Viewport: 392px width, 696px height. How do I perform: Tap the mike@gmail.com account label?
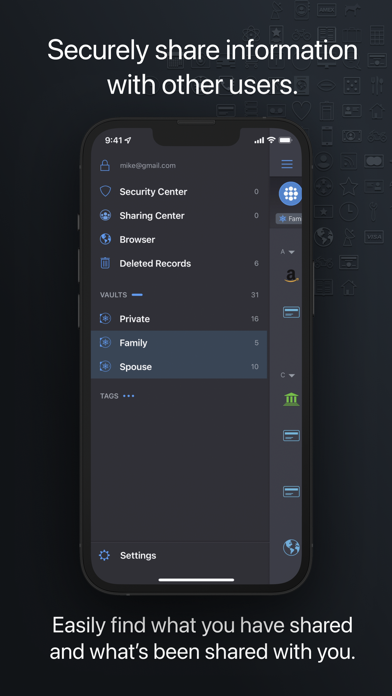click(x=147, y=166)
